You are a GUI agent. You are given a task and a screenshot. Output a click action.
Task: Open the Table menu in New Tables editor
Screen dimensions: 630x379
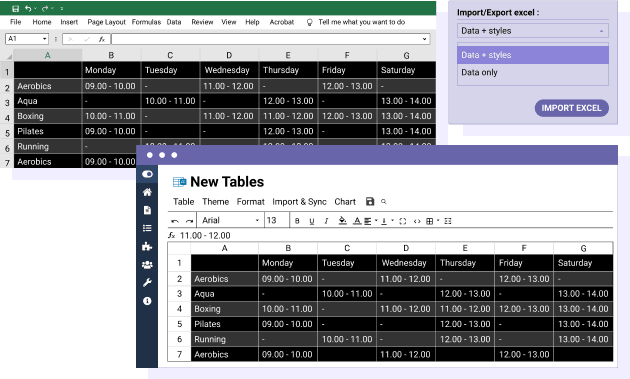[x=184, y=202]
